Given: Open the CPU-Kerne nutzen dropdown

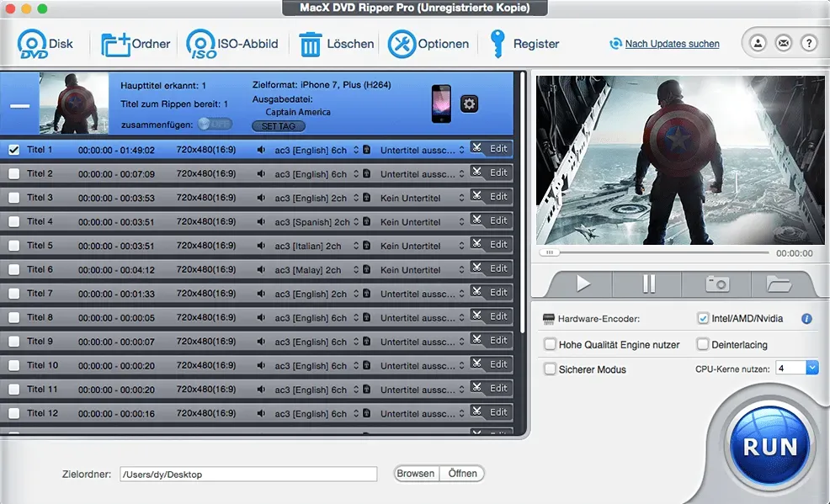Looking at the screenshot, I should pyautogui.click(x=812, y=368).
